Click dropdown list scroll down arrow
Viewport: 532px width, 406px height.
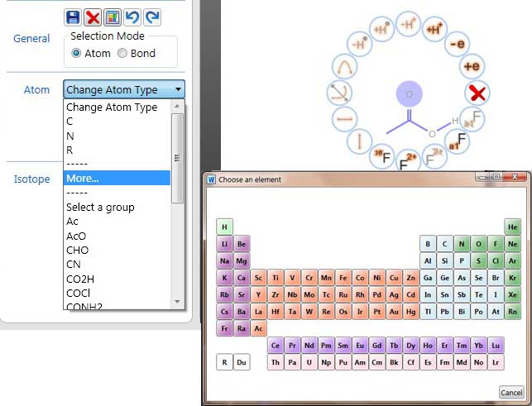coord(177,301)
